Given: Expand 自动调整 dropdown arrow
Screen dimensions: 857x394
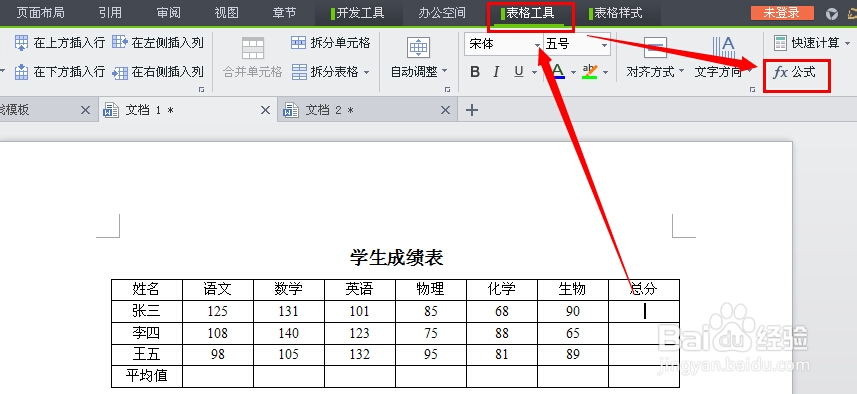Looking at the screenshot, I should coord(444,71).
